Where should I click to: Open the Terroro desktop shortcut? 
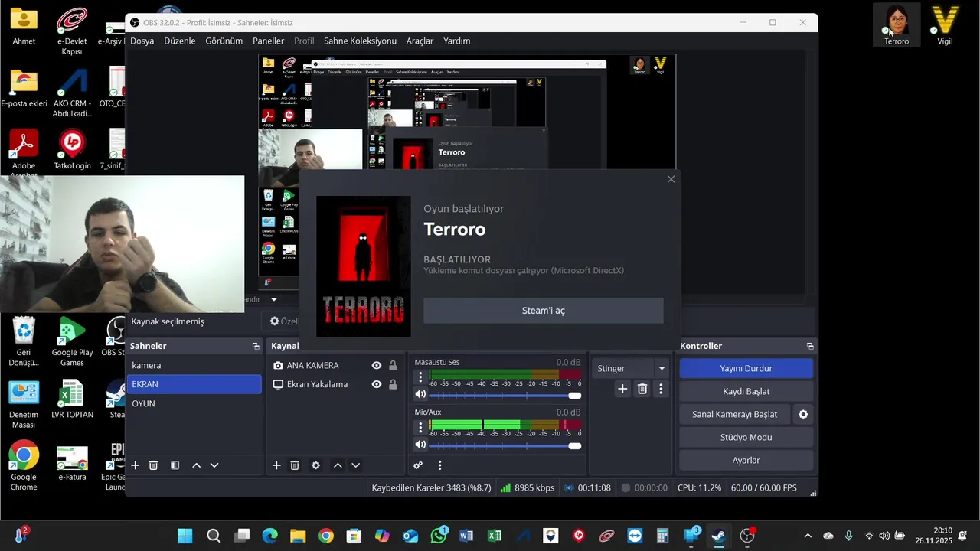pyautogui.click(x=897, y=25)
